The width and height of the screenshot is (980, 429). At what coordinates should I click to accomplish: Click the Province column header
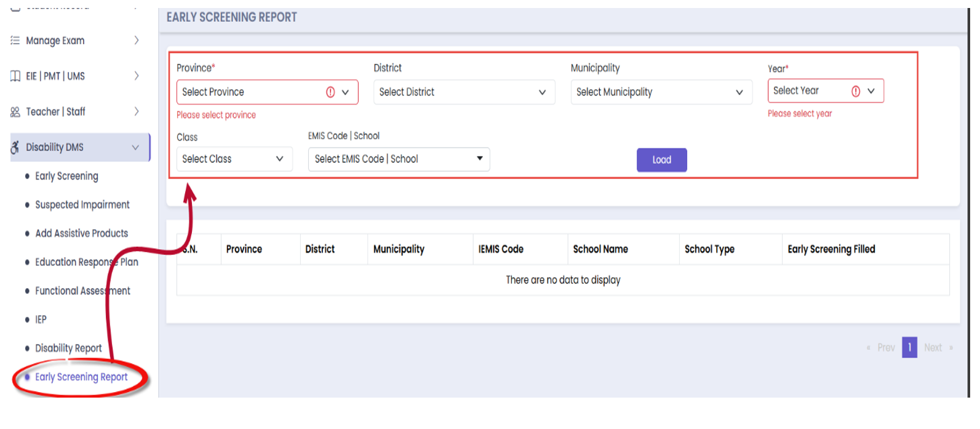pos(244,249)
